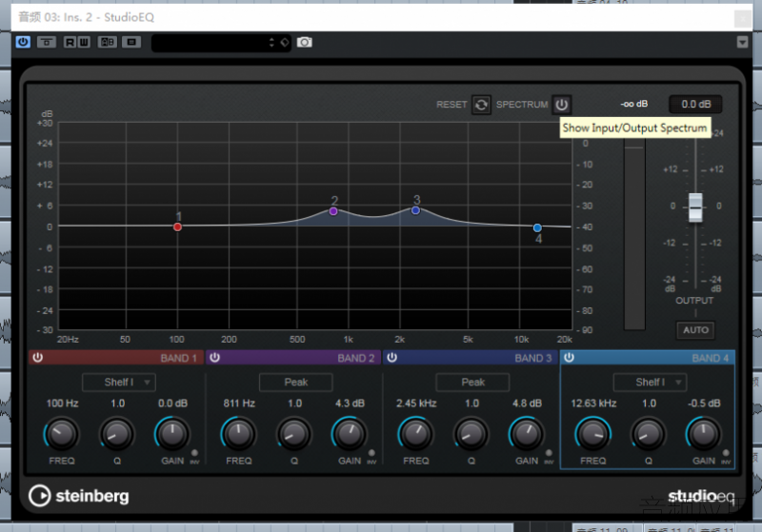Switch A/B settings comparison button
Image resolution: width=762 pixels, height=532 pixels.
click(108, 42)
